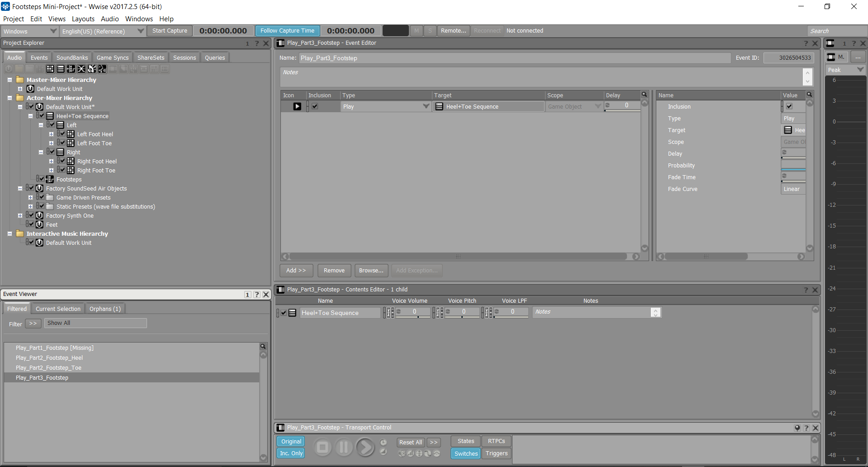Click the Sequence Container toolbar icon

(x=61, y=69)
